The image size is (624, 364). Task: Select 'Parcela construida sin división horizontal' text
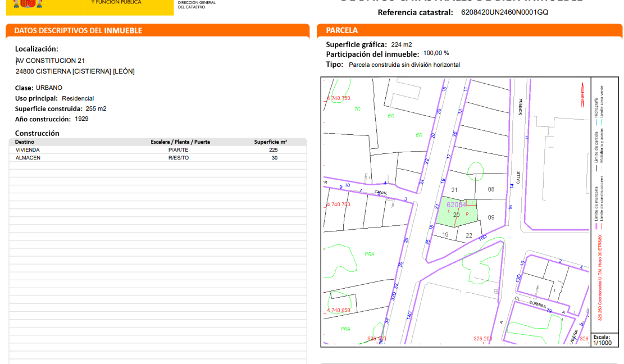pyautogui.click(x=404, y=65)
